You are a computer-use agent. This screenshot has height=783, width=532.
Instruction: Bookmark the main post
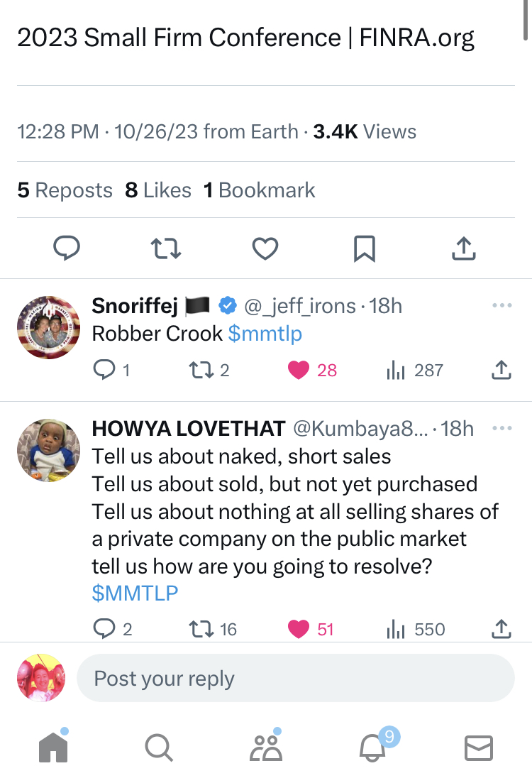pos(364,248)
